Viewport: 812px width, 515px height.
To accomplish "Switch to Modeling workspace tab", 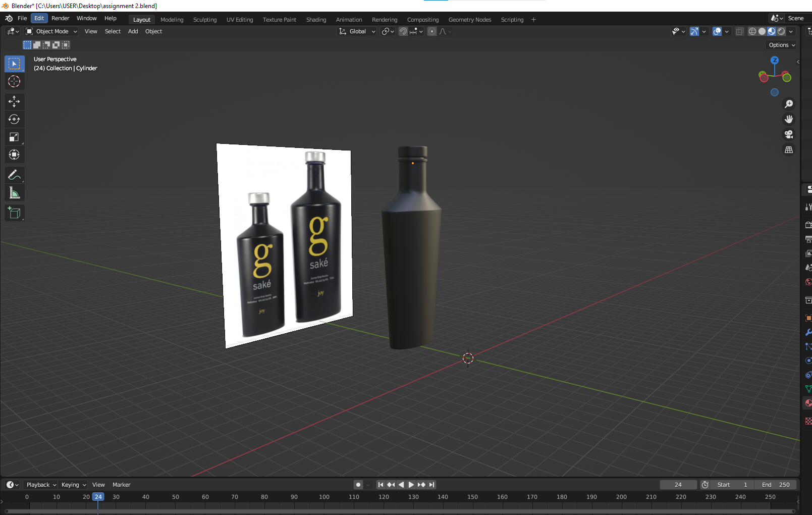I will 172,20.
